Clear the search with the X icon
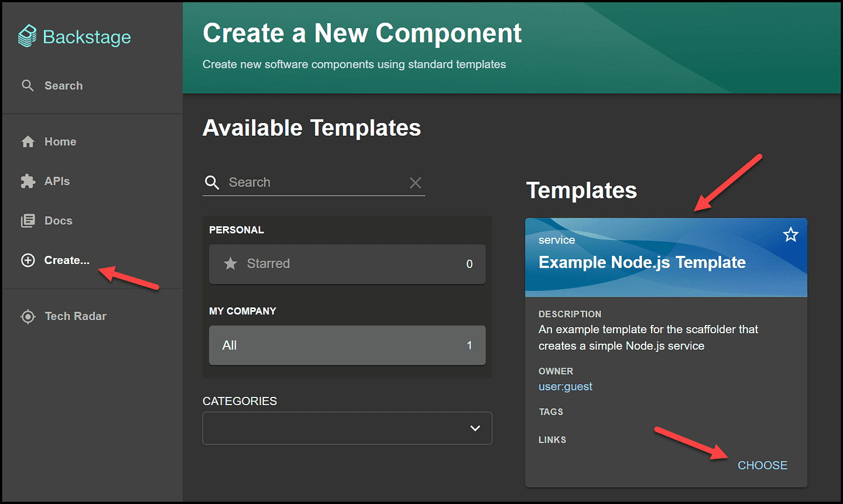Viewport: 843px width, 504px height. coord(415,183)
